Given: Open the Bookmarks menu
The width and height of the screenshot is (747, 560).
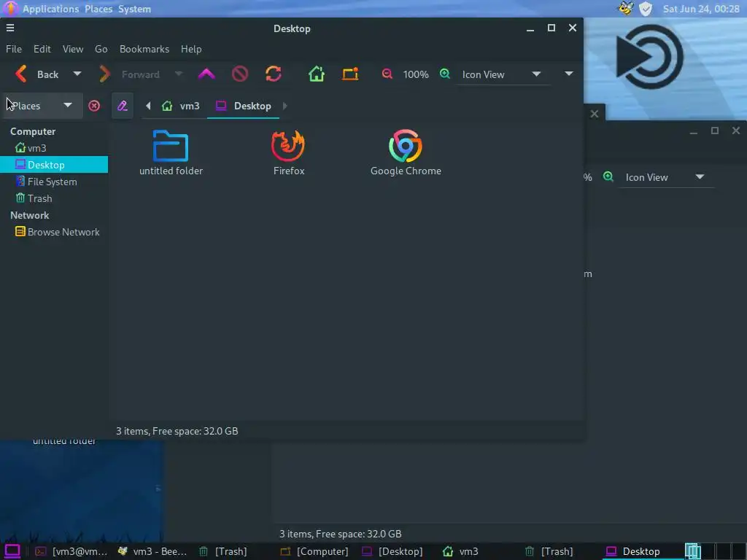Looking at the screenshot, I should [144, 49].
